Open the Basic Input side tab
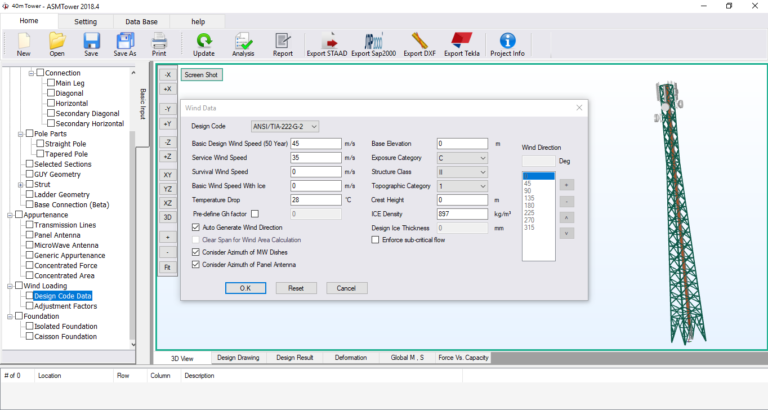 click(143, 103)
